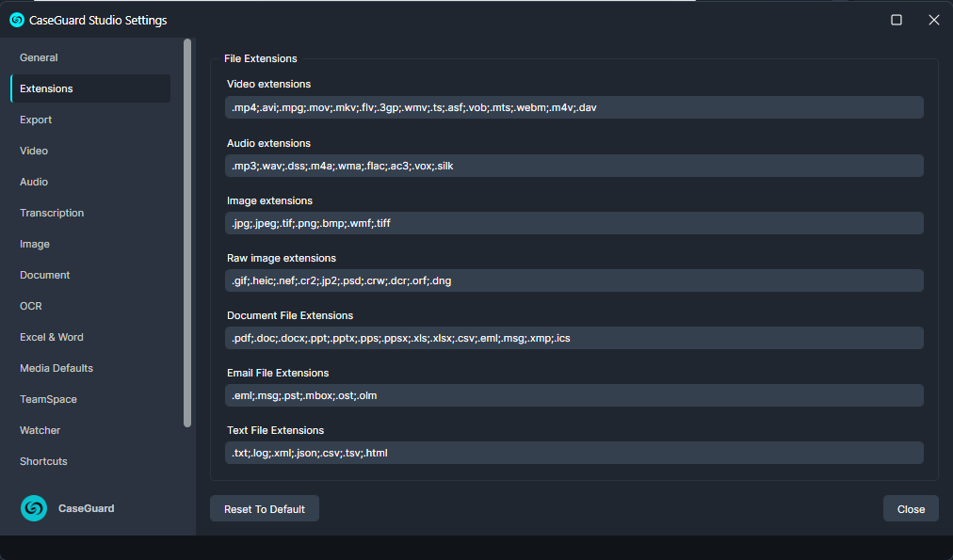This screenshot has width=953, height=560.
Task: Click the sidebar vertical scrollbar
Action: (187, 235)
